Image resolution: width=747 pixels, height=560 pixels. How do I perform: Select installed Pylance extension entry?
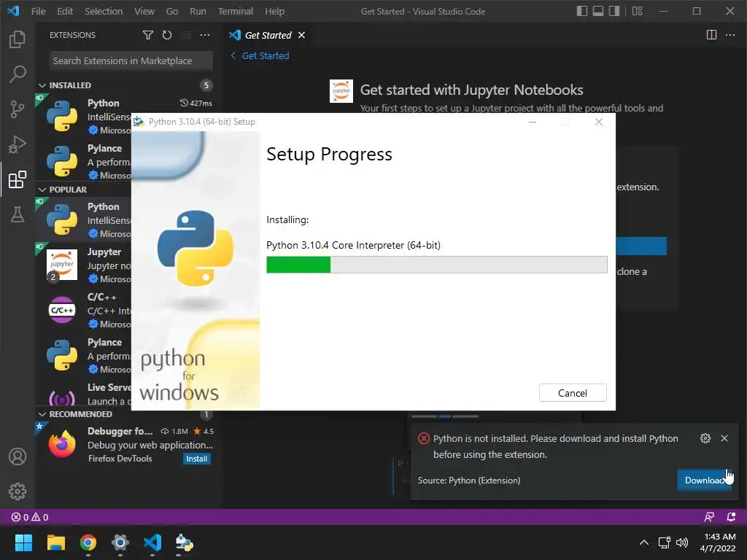coord(84,161)
